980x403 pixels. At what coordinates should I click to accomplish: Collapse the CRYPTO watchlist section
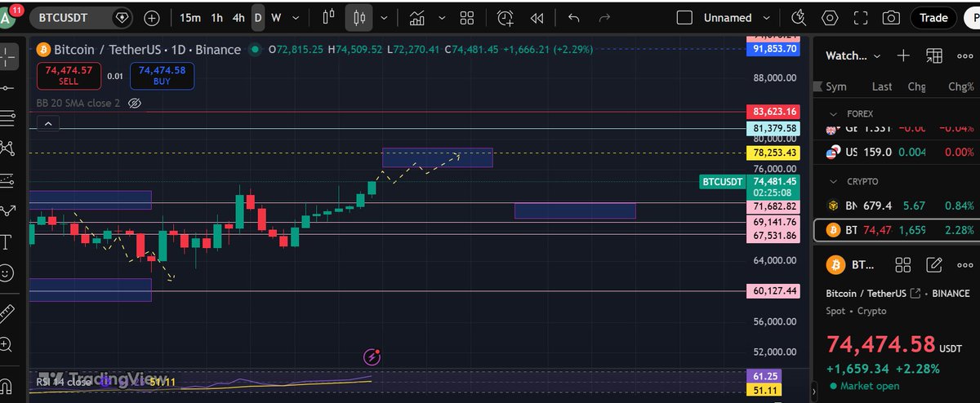click(834, 181)
